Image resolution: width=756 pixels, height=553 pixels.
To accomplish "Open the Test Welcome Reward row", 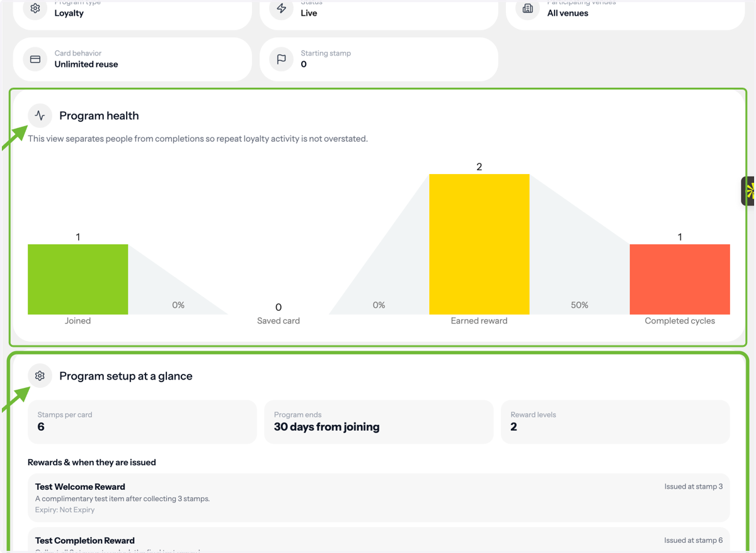I will (x=379, y=498).
